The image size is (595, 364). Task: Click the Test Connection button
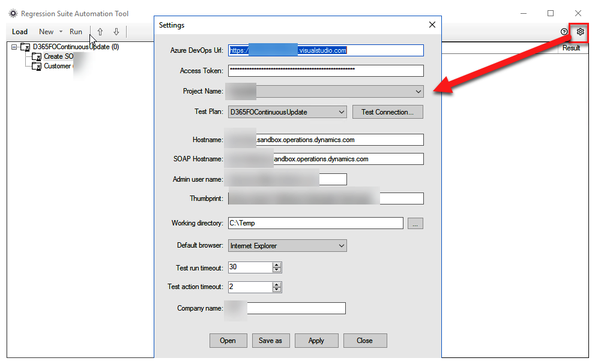tap(387, 112)
